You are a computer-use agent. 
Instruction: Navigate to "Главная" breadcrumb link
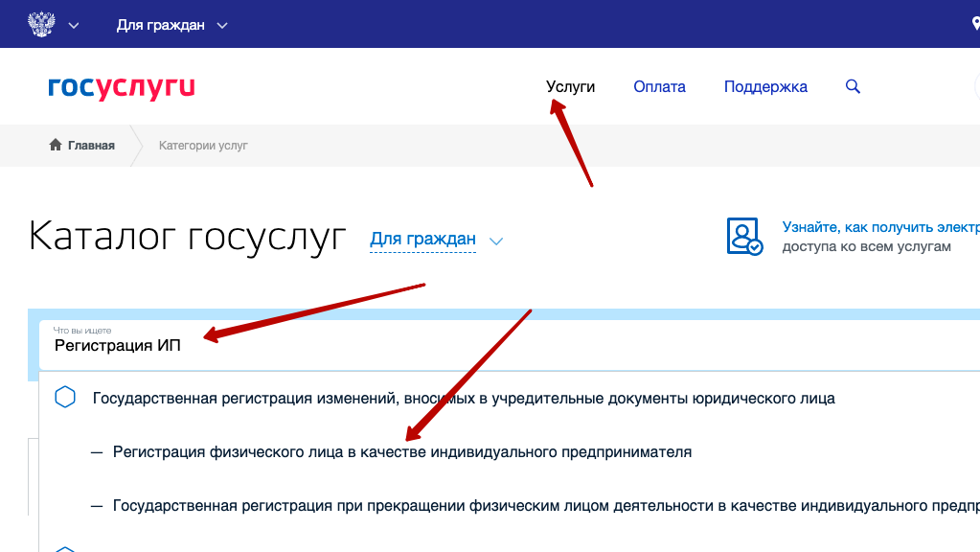click(91, 146)
